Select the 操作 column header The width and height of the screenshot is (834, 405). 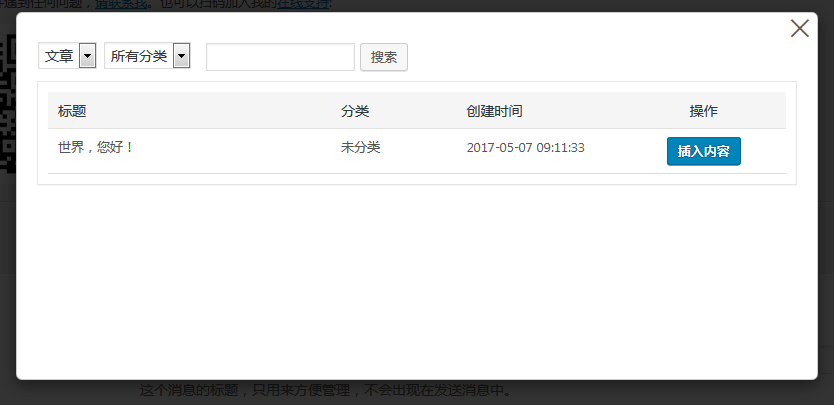pyautogui.click(x=704, y=111)
